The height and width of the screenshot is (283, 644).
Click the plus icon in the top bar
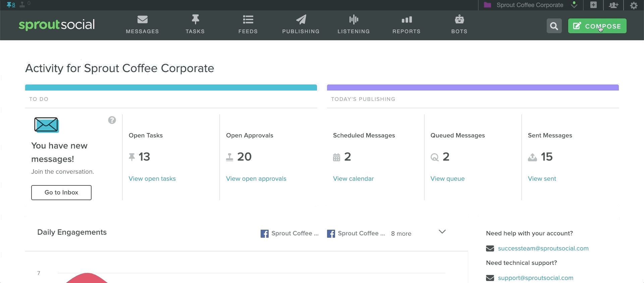pos(593,5)
